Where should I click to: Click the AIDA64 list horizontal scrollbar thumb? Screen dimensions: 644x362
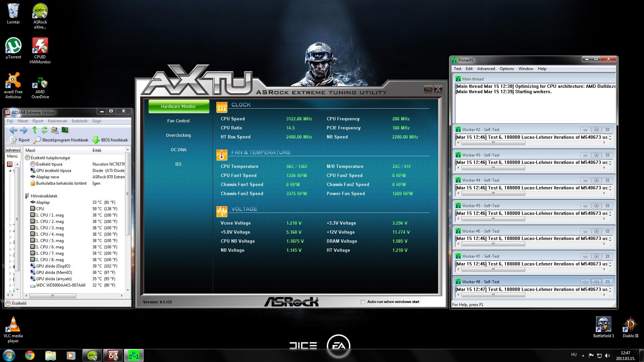tap(53, 296)
